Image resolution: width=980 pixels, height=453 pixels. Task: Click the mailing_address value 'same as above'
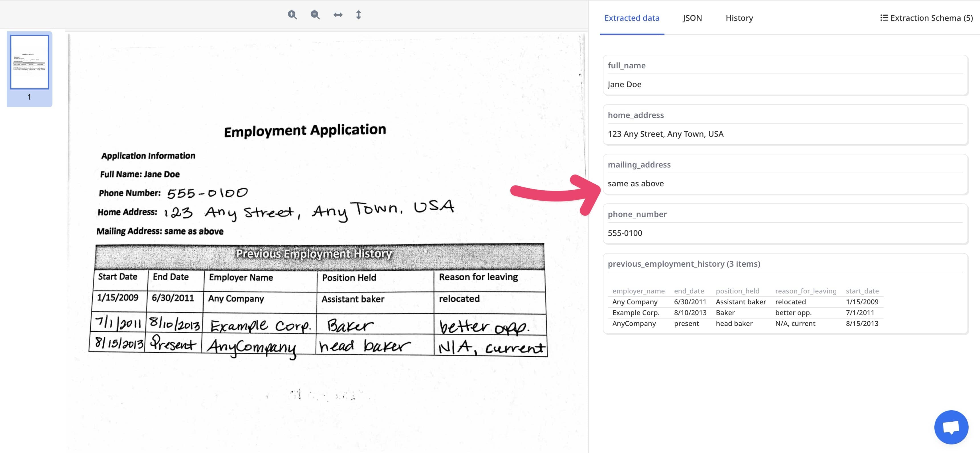point(636,183)
